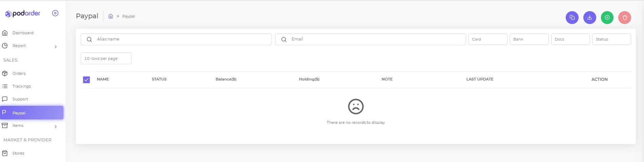Screen dimensions: 644x162
Task: Click the Email search magnifier icon
Action: pos(284,39)
